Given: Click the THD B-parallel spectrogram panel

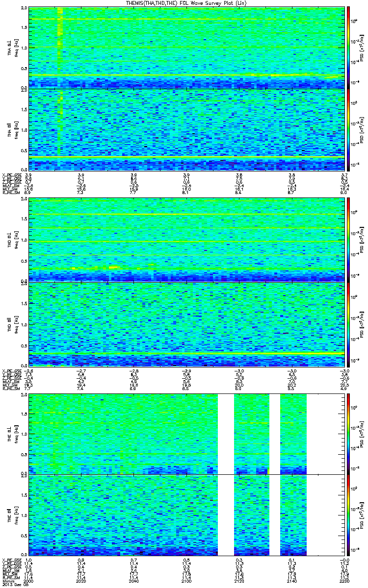Looking at the screenshot, I should coord(186,324).
